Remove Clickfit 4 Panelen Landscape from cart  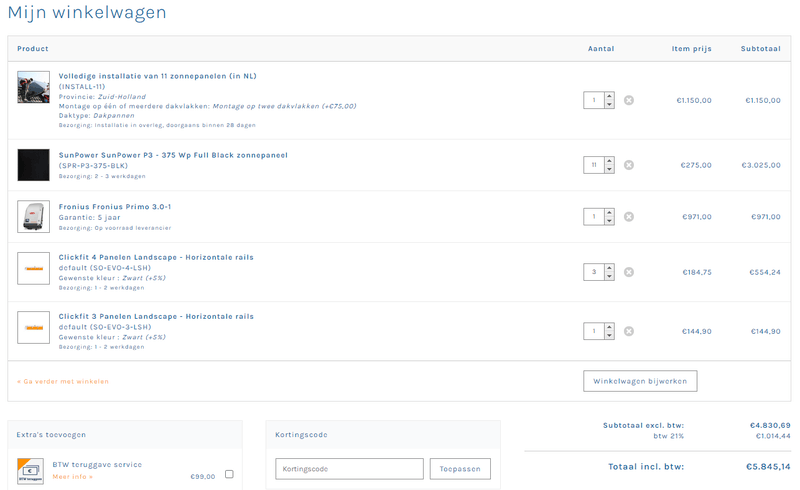point(629,272)
